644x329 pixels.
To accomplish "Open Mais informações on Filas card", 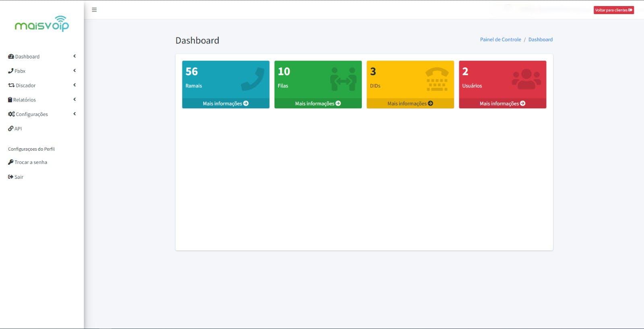I will click(x=318, y=103).
